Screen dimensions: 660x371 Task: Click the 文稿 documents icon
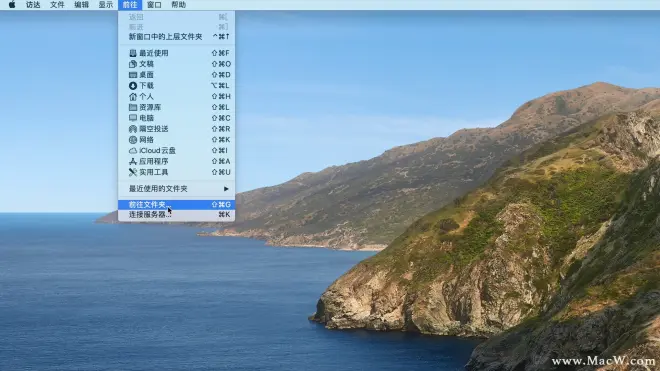click(133, 64)
